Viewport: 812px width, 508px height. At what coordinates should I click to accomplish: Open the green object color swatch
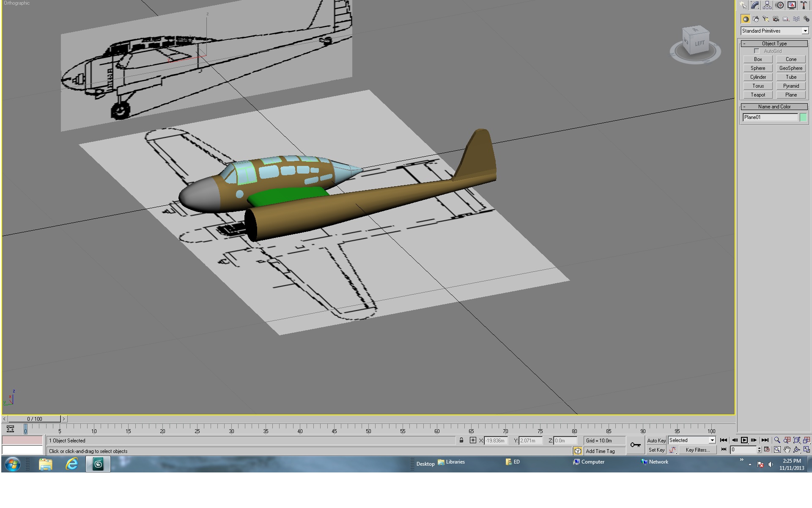(x=803, y=117)
